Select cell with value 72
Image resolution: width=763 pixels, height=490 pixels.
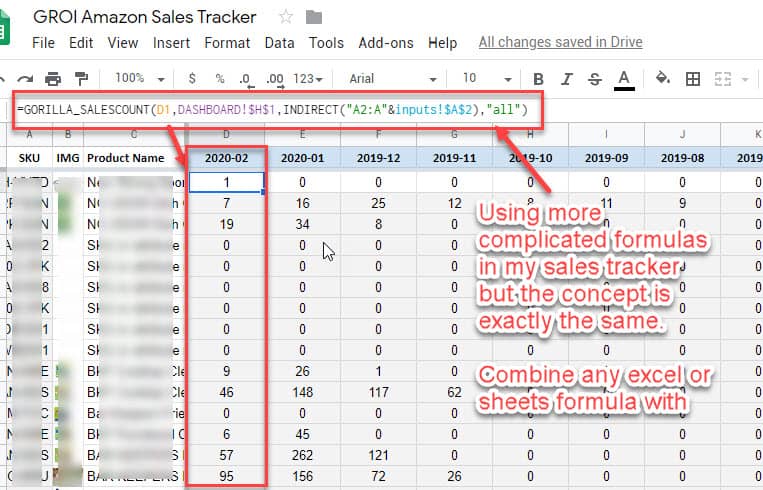(378, 476)
